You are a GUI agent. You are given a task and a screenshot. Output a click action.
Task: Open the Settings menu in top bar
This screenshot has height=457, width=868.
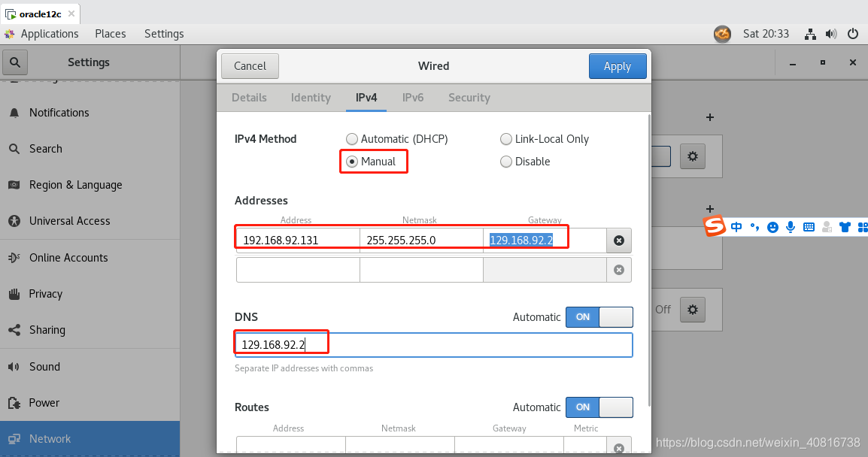coord(164,34)
